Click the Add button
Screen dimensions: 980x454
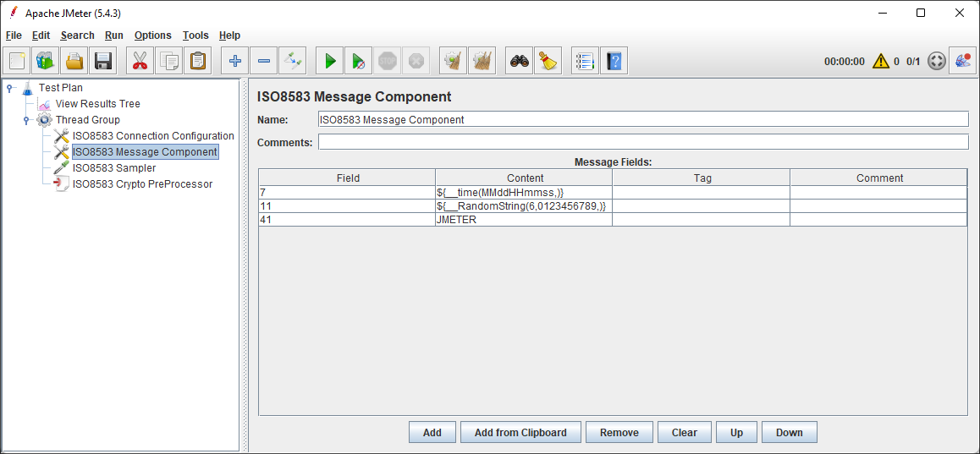click(x=432, y=432)
